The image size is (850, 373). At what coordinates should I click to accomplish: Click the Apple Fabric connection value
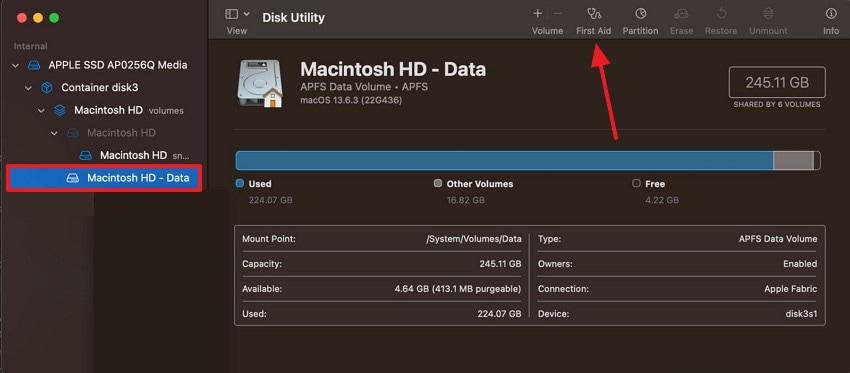[790, 289]
